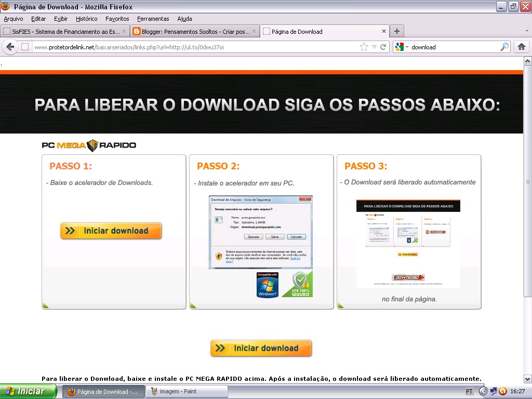Viewport: 532px width, 399px height.
Task: Reload the page with the refresh icon
Action: [x=383, y=47]
